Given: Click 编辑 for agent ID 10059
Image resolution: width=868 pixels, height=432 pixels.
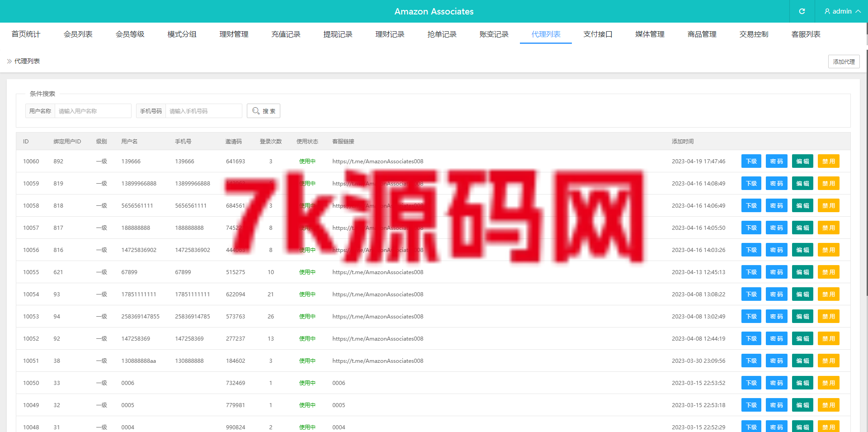Looking at the screenshot, I should [802, 183].
